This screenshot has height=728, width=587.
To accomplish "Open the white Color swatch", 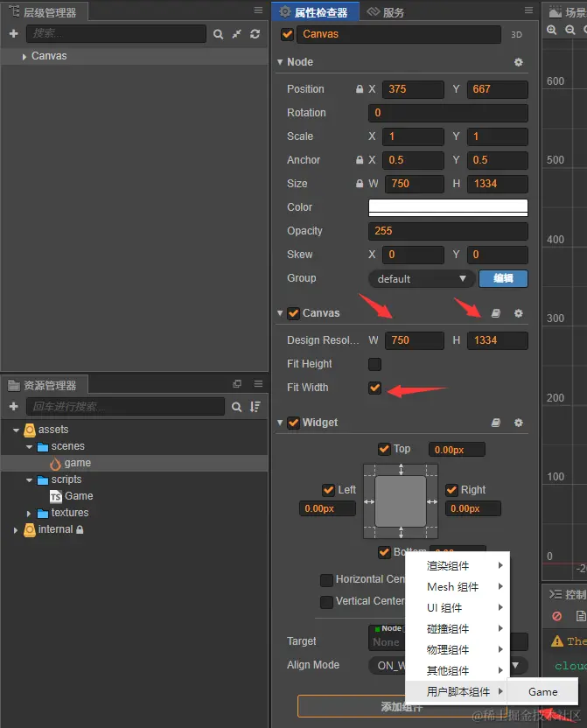I will pos(448,207).
